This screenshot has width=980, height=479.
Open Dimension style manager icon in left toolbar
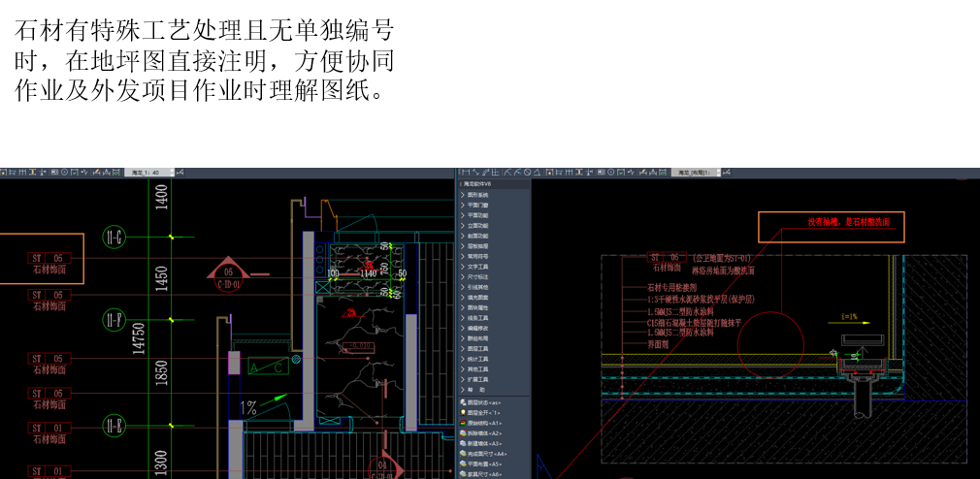(x=180, y=173)
